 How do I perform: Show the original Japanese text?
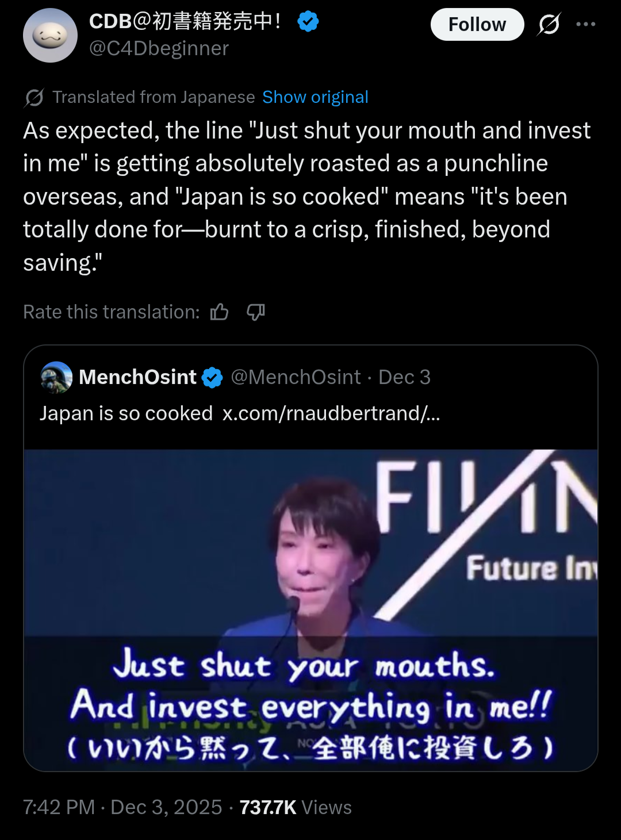click(x=315, y=97)
